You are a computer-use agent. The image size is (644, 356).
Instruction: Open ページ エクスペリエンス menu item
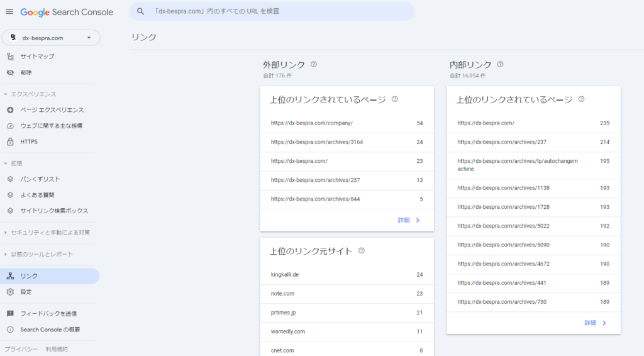pos(50,110)
